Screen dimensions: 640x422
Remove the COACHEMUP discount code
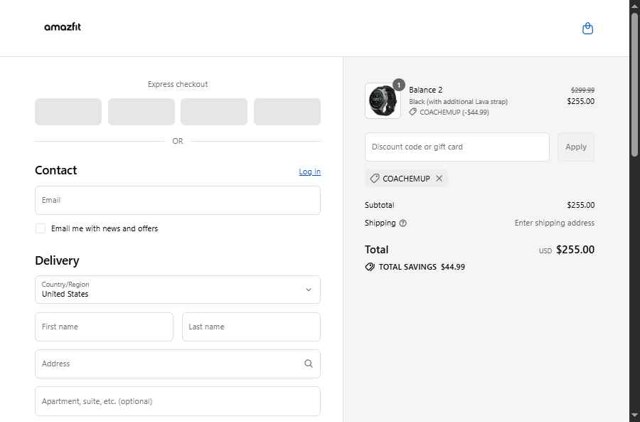pos(439,178)
